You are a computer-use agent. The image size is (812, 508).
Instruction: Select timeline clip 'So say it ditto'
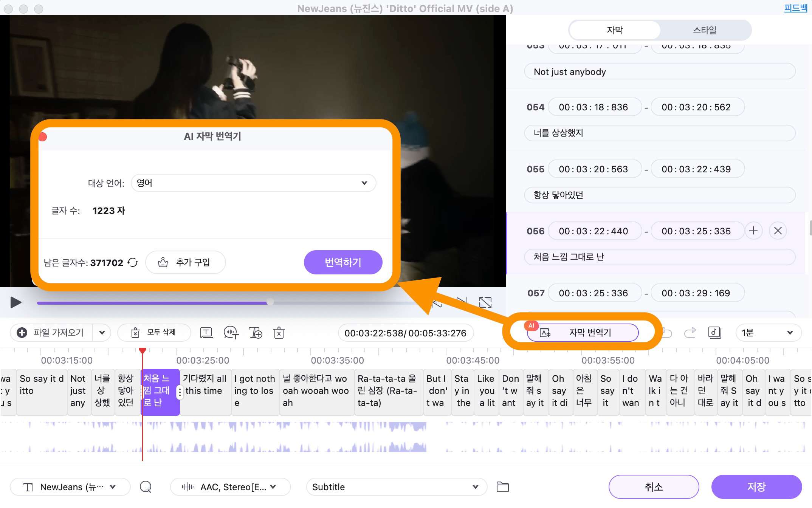pos(42,392)
